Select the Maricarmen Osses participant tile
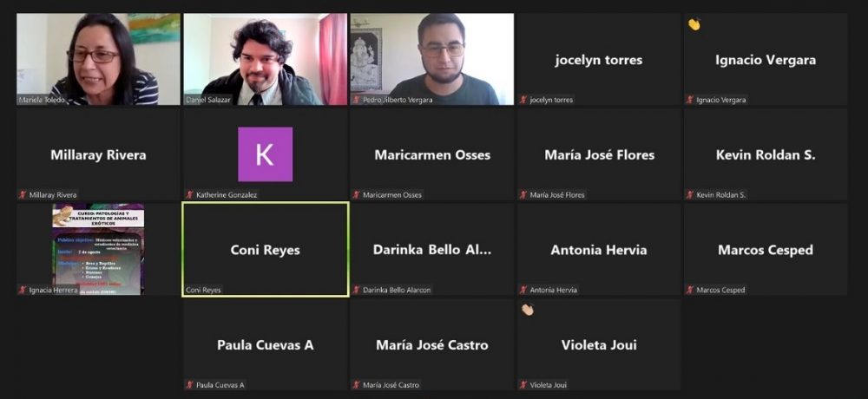868x399 pixels. 432,154
